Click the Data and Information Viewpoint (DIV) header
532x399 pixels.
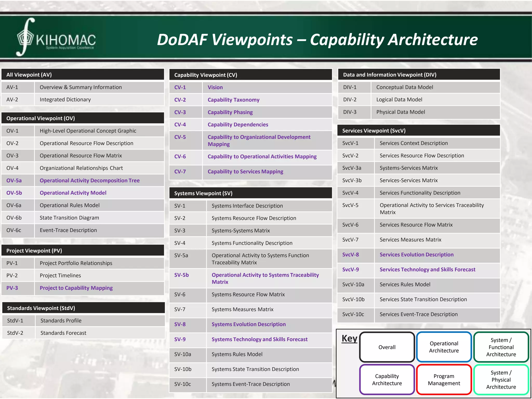point(419,75)
